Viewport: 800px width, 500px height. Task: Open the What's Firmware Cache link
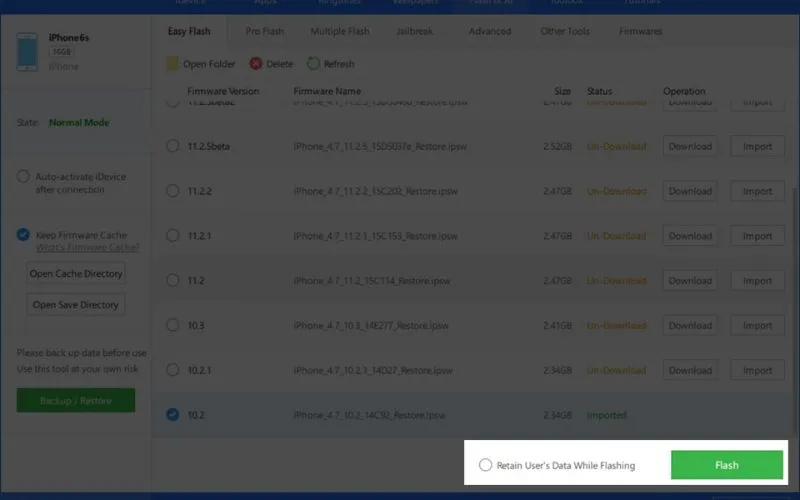click(87, 247)
